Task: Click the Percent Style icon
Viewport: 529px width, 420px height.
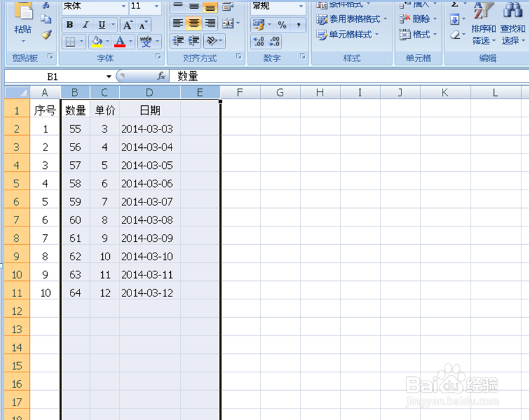Action: tap(282, 25)
